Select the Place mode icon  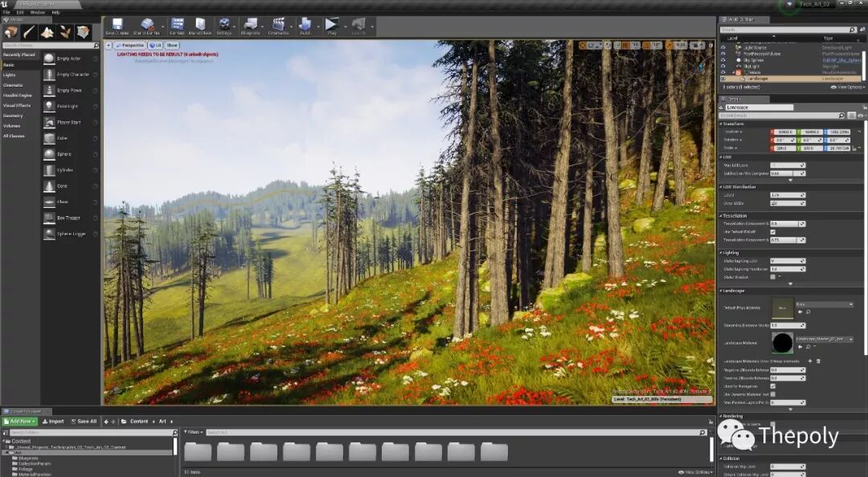(11, 33)
